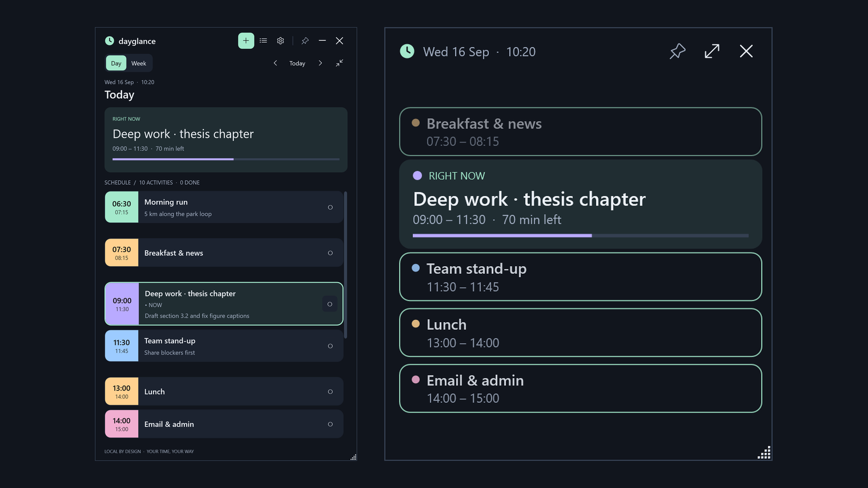Expand the compact widget with diagonal arrows
Screen dimensions: 868x488
(712, 52)
